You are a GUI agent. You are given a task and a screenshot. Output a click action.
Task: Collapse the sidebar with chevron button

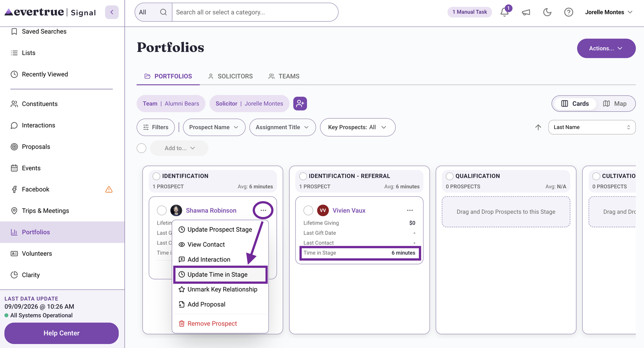[x=112, y=12]
